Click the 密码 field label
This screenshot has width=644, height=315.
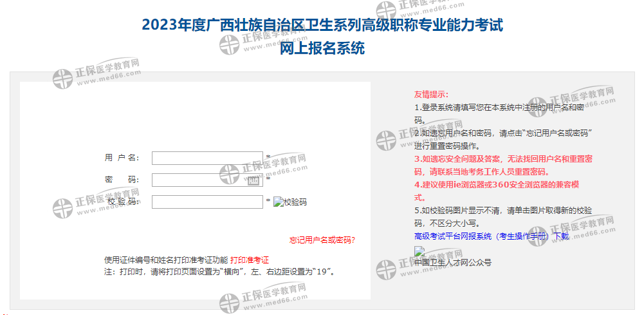(122, 180)
